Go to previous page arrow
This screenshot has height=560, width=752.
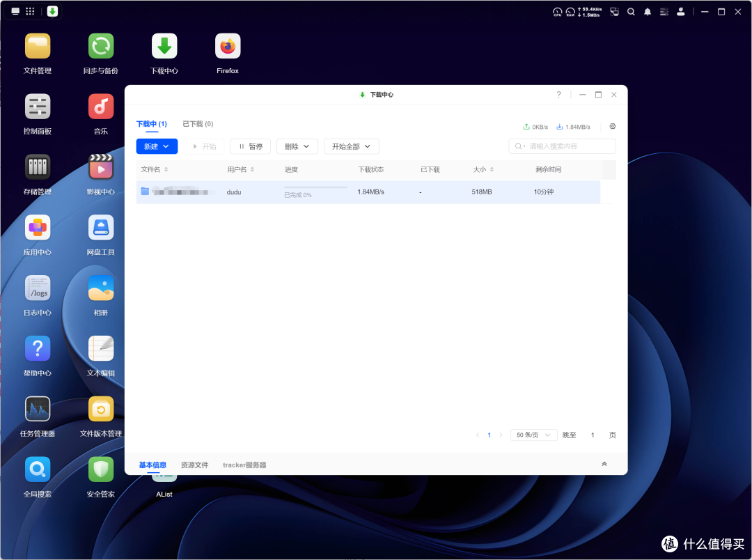click(477, 435)
